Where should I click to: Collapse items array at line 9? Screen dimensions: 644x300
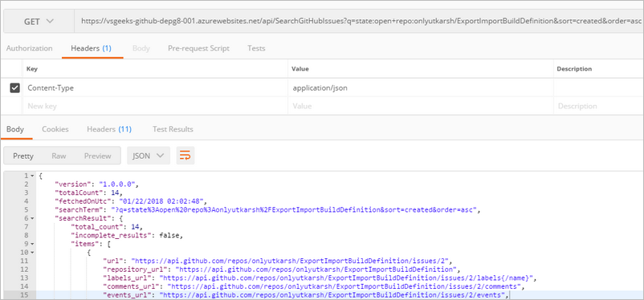pyautogui.click(x=32, y=245)
